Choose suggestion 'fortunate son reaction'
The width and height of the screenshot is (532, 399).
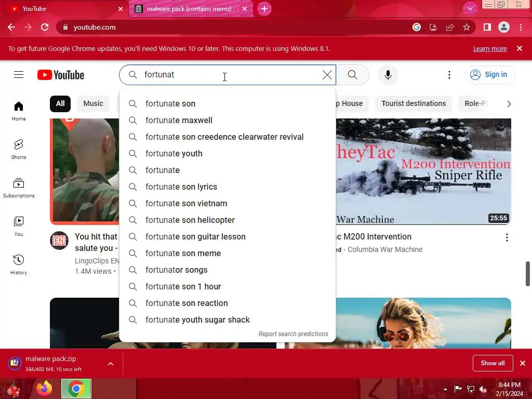(x=228, y=303)
